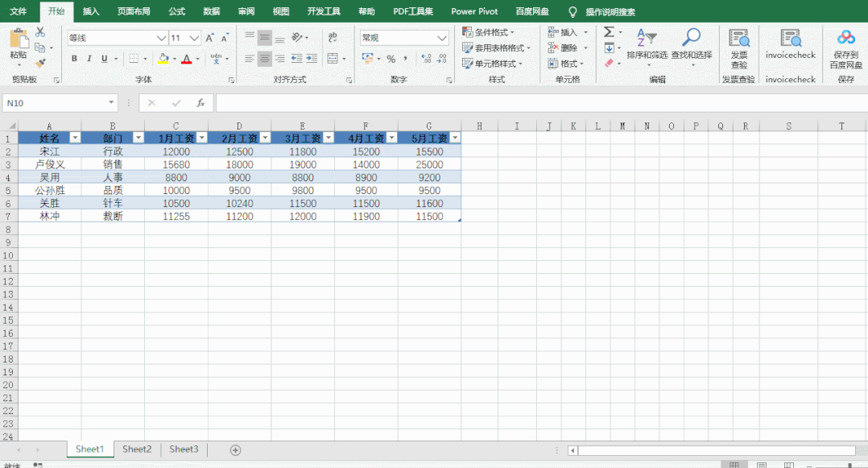868x468 pixels.
Task: Open the Insert (插入) ribbon tab
Action: tap(91, 11)
